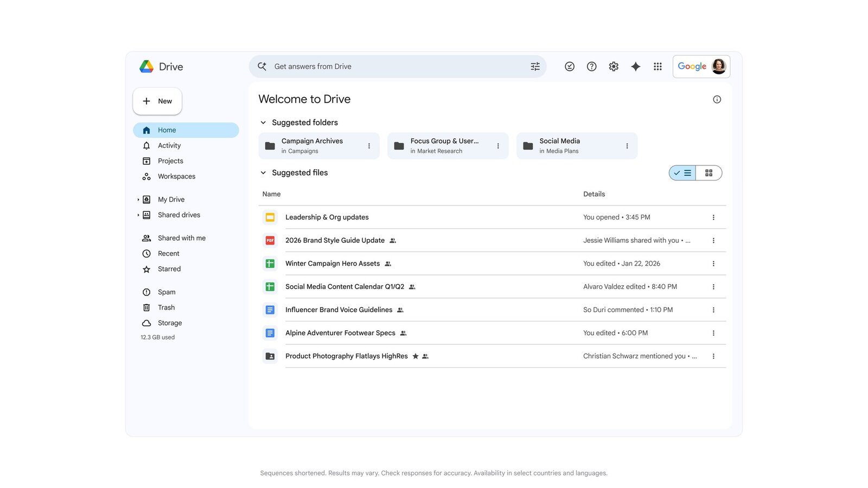This screenshot has height=488, width=868.
Task: Click the New button
Action: [157, 101]
